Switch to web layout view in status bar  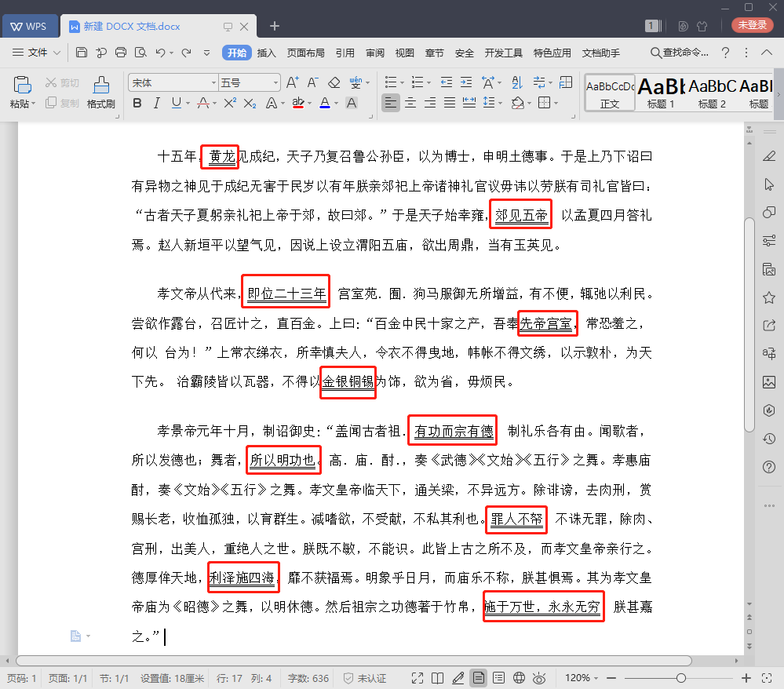pos(518,677)
